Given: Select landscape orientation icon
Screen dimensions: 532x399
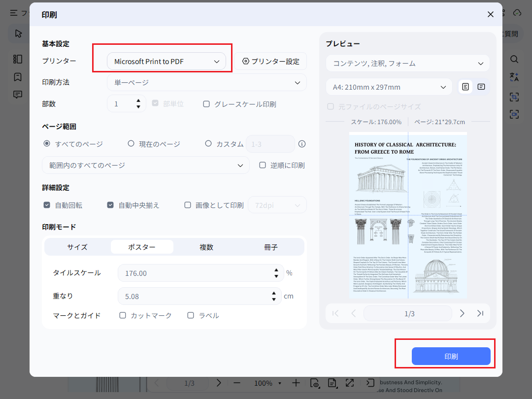Looking at the screenshot, I should 481,87.
